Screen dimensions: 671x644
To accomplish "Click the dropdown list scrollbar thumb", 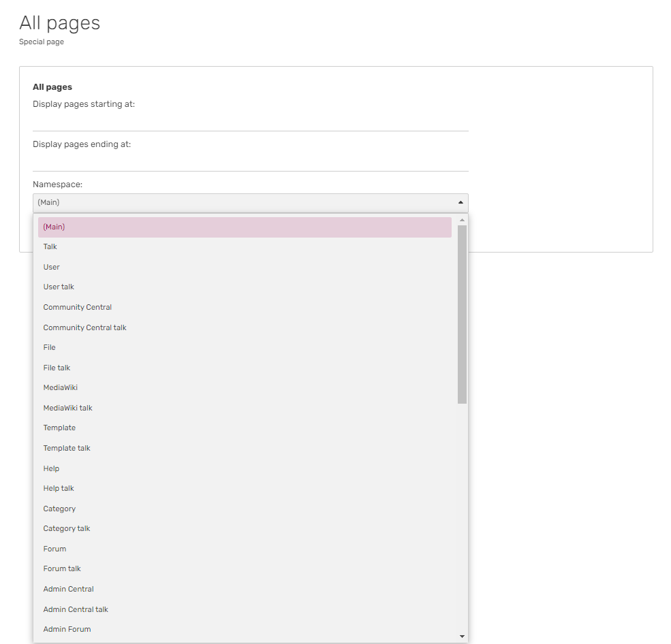I will click(462, 313).
